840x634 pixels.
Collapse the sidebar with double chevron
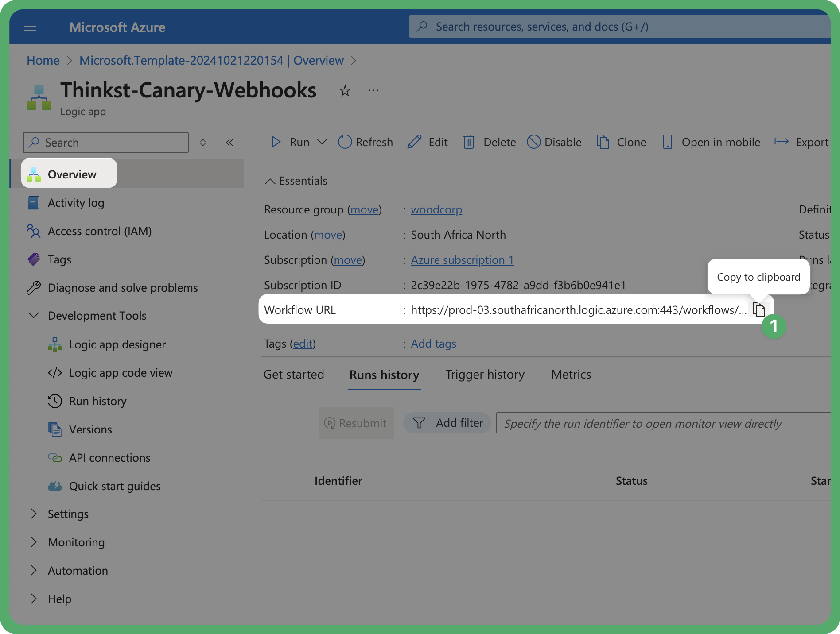[229, 143]
